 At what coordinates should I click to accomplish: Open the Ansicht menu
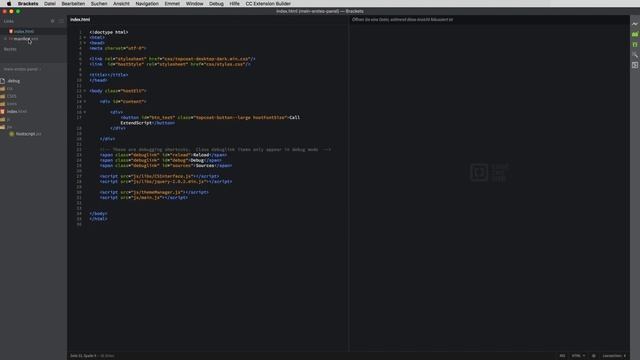coord(121,3)
